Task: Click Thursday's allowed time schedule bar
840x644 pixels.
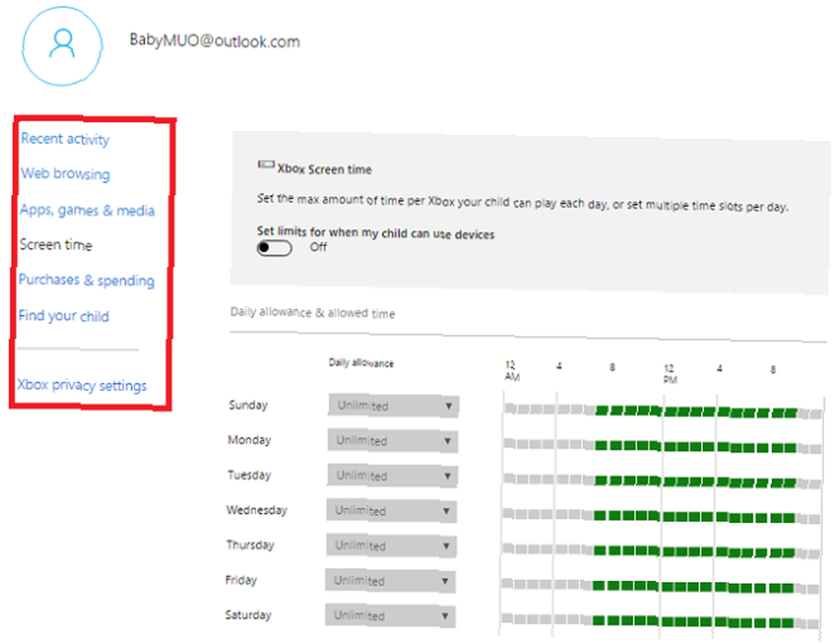Action: point(661,551)
